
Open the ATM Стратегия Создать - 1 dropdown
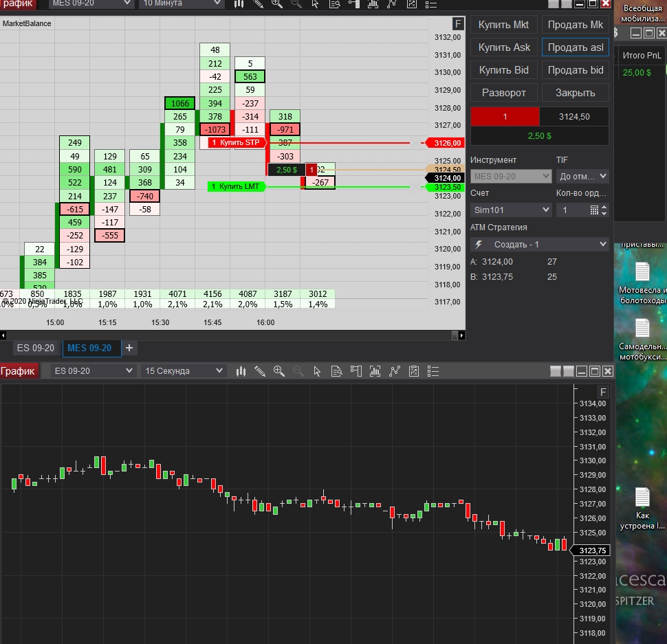[539, 245]
